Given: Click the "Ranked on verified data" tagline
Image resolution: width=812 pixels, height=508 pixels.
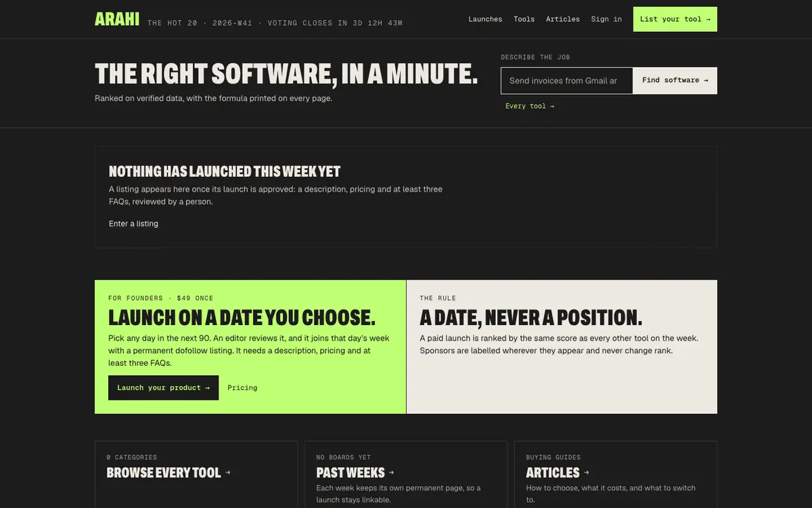Looking at the screenshot, I should [x=214, y=98].
